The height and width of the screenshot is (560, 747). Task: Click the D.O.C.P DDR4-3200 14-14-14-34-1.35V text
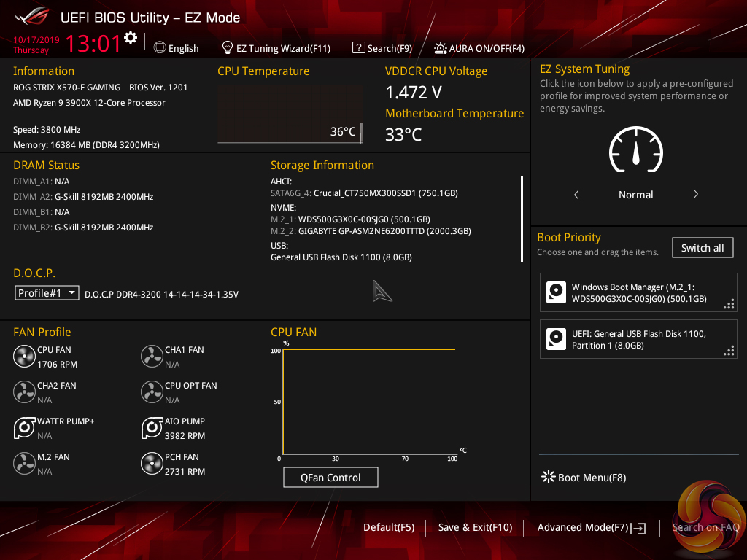161,295
